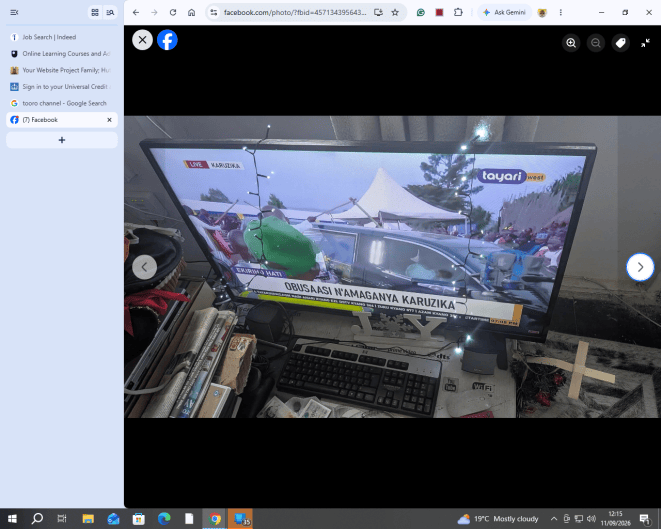Show hidden system tray icons
Screen dimensions: 661x529
[x=554, y=518]
